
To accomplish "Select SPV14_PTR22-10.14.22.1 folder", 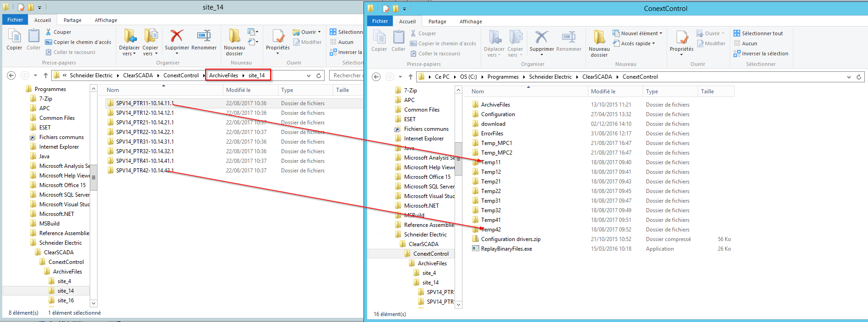I will pyautogui.click(x=145, y=132).
